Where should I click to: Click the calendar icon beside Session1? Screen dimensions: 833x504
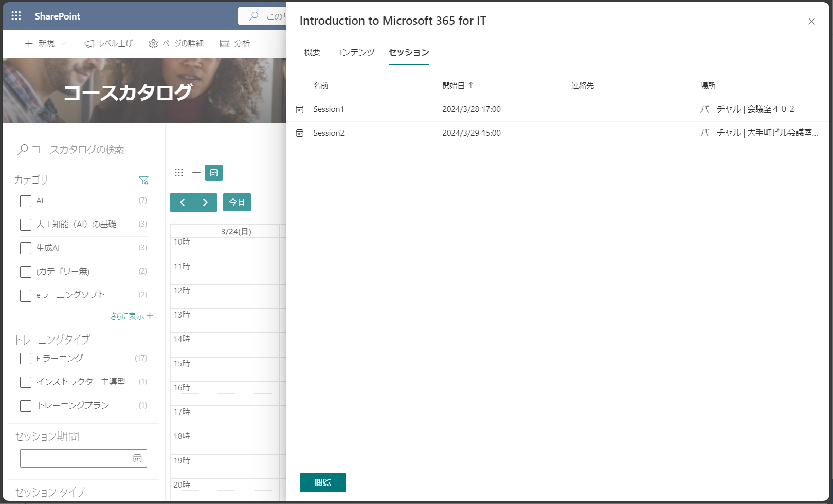click(x=300, y=109)
